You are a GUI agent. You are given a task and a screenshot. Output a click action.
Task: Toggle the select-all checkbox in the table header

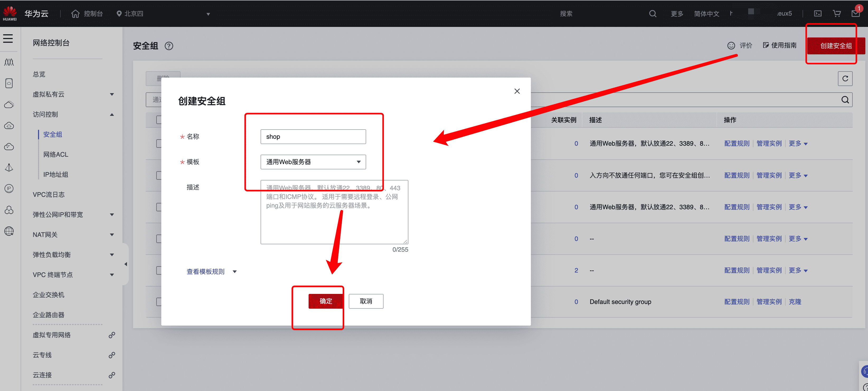tap(159, 120)
